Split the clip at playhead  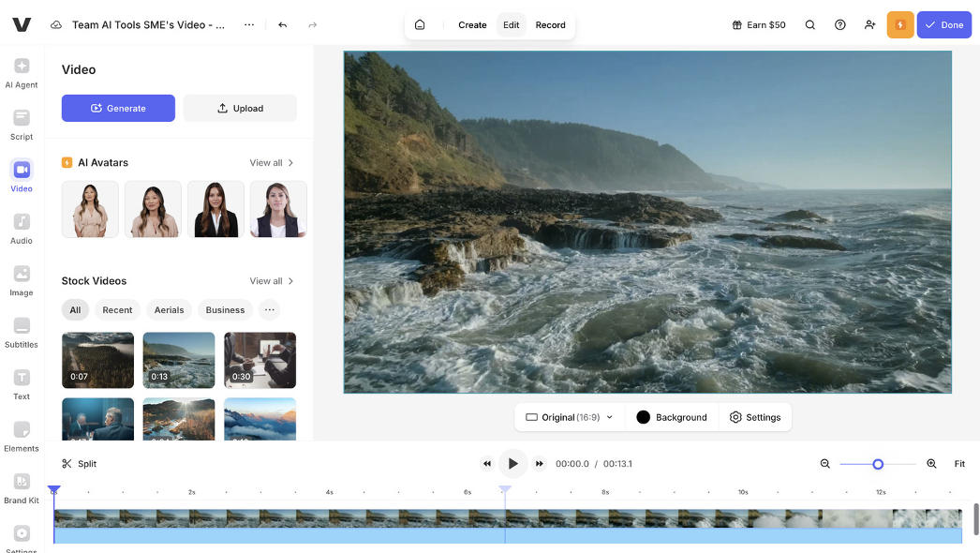pos(80,464)
